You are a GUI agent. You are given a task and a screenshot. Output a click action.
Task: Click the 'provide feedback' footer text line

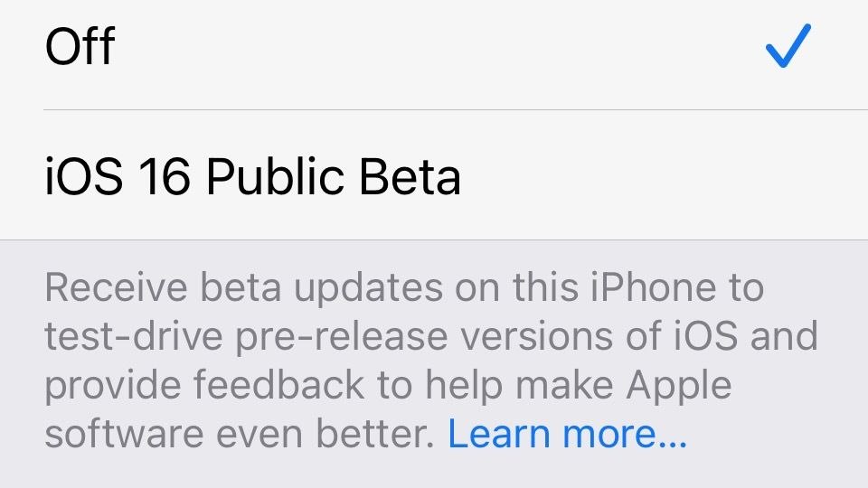pos(388,385)
